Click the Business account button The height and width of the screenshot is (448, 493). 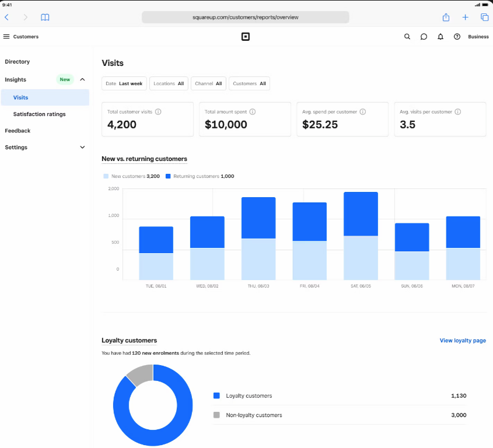[x=478, y=37]
